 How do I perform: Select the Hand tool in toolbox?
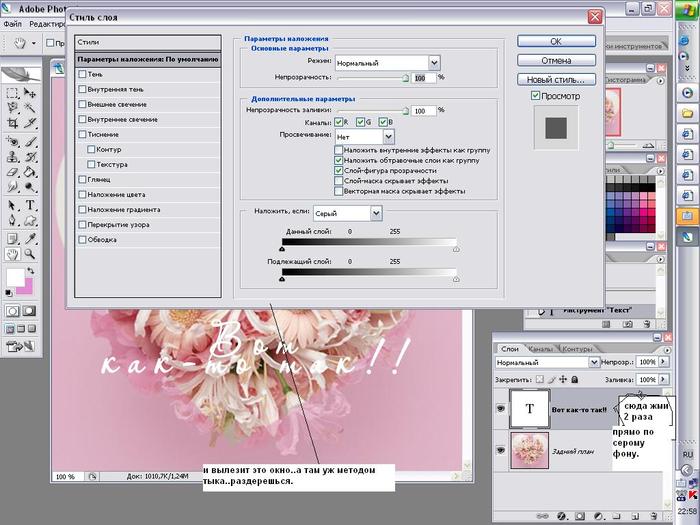12,255
